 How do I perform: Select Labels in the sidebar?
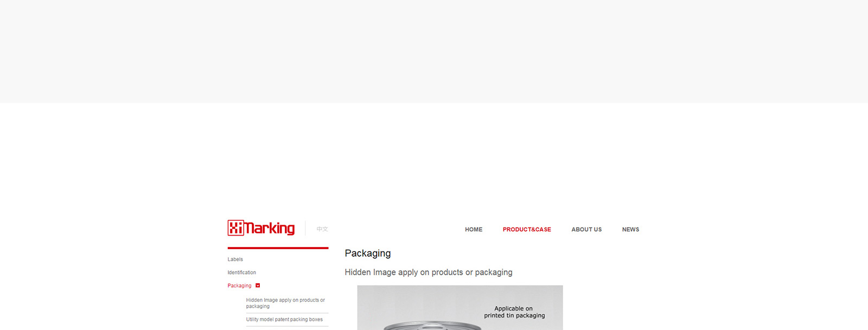tap(235, 259)
